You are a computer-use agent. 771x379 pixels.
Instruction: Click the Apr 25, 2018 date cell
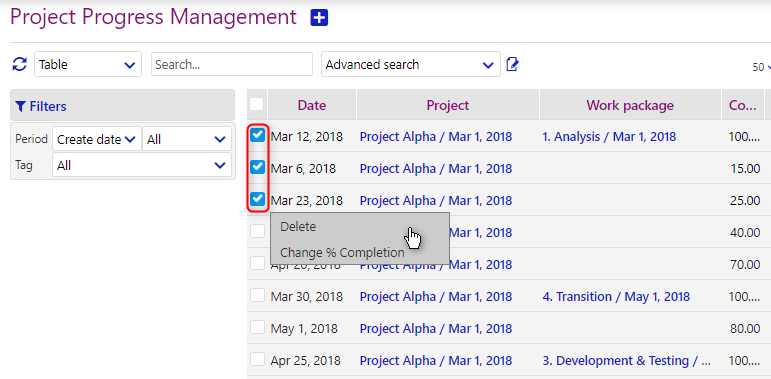click(305, 360)
